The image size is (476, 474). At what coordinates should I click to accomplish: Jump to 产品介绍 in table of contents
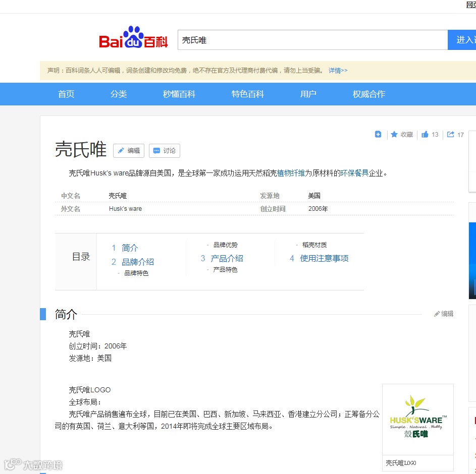[x=227, y=258]
